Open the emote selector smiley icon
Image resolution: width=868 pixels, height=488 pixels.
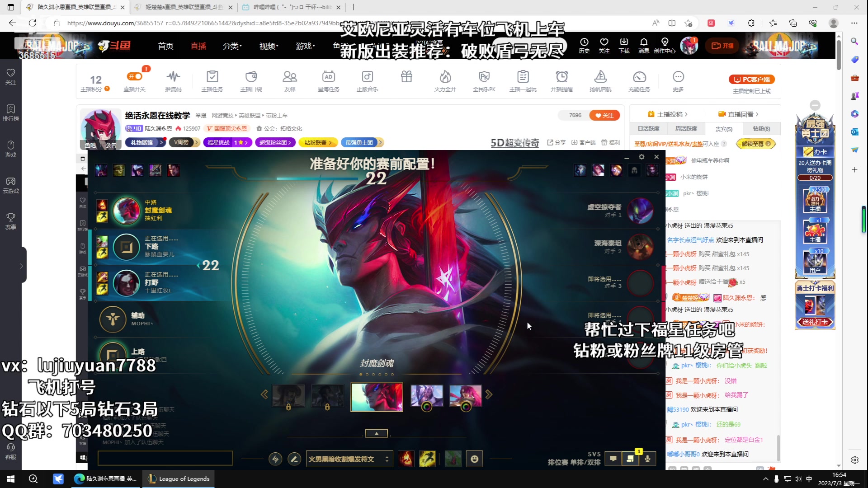474,459
